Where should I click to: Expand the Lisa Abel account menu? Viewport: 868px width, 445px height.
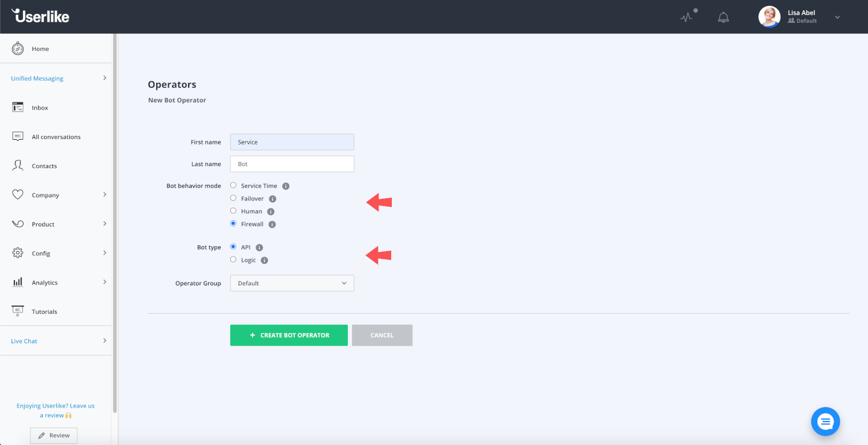tap(837, 17)
